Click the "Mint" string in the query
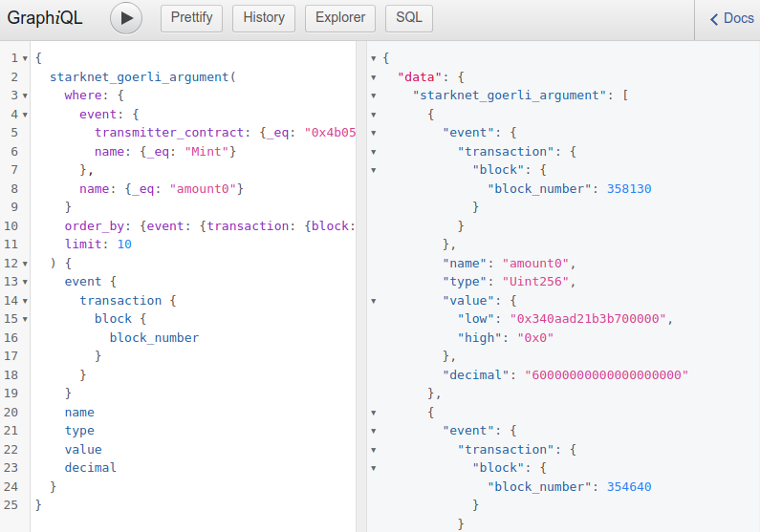The height and width of the screenshot is (532, 760). point(206,152)
